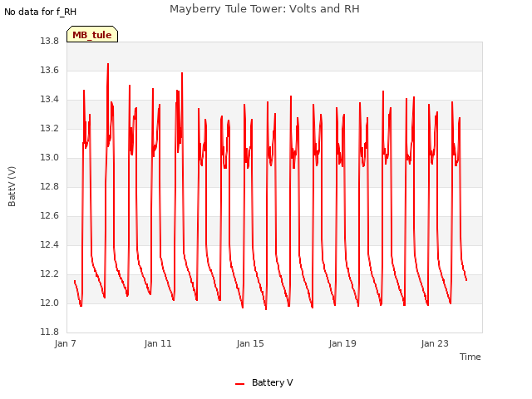Click the 'No data for f_RH' message

[40, 12]
